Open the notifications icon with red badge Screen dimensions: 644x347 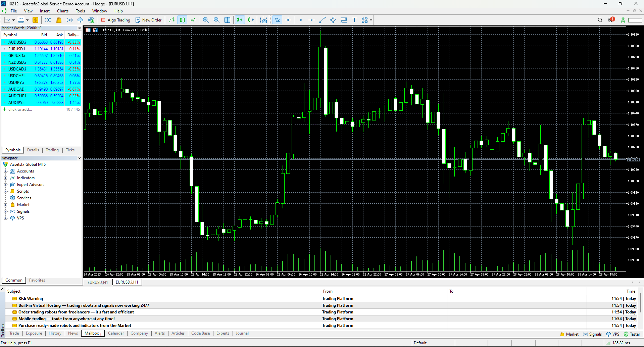click(611, 20)
